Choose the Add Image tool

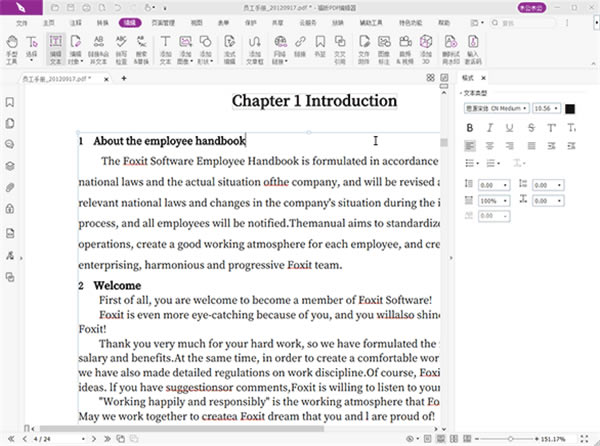click(186, 50)
